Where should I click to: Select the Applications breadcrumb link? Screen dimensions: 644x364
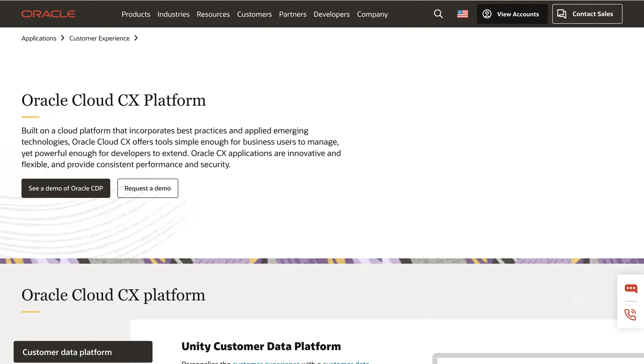point(39,38)
